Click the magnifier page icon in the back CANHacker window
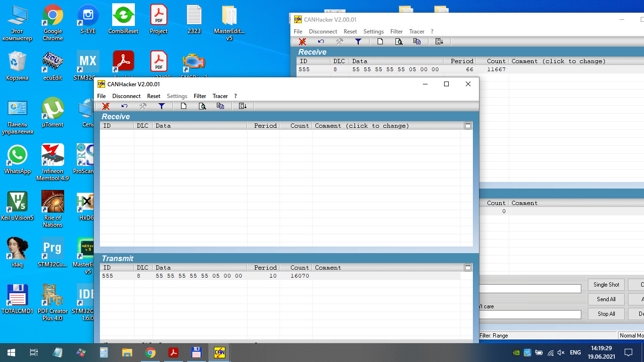 [x=399, y=41]
